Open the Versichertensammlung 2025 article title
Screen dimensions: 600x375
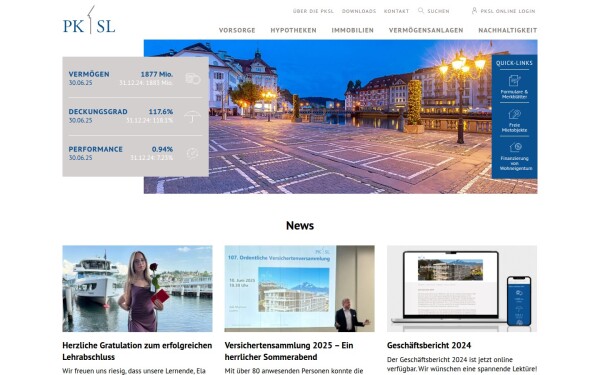289,351
